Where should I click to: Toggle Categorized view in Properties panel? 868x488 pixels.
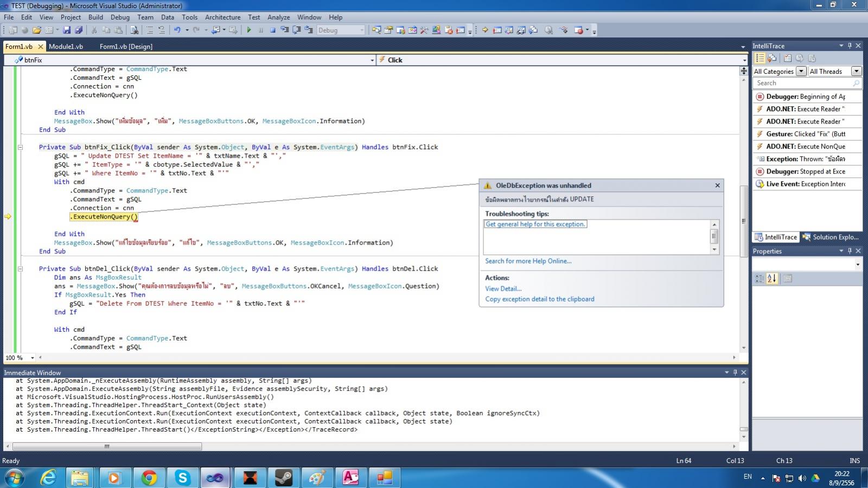[759, 278]
